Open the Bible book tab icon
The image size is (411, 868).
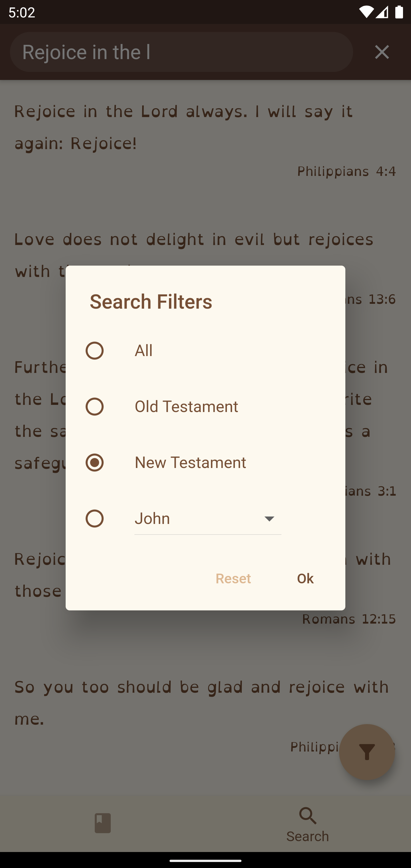[103, 823]
